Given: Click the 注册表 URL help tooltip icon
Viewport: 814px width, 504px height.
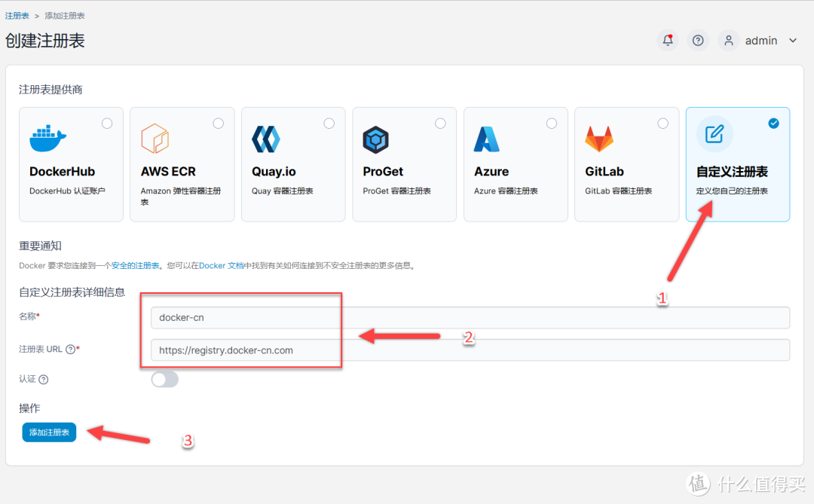Looking at the screenshot, I should click(70, 350).
